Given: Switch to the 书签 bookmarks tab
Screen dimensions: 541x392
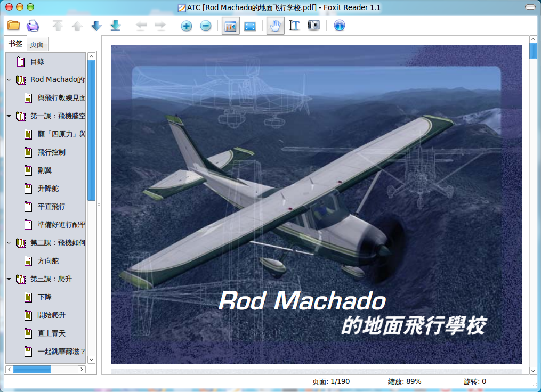Looking at the screenshot, I should [x=15, y=44].
